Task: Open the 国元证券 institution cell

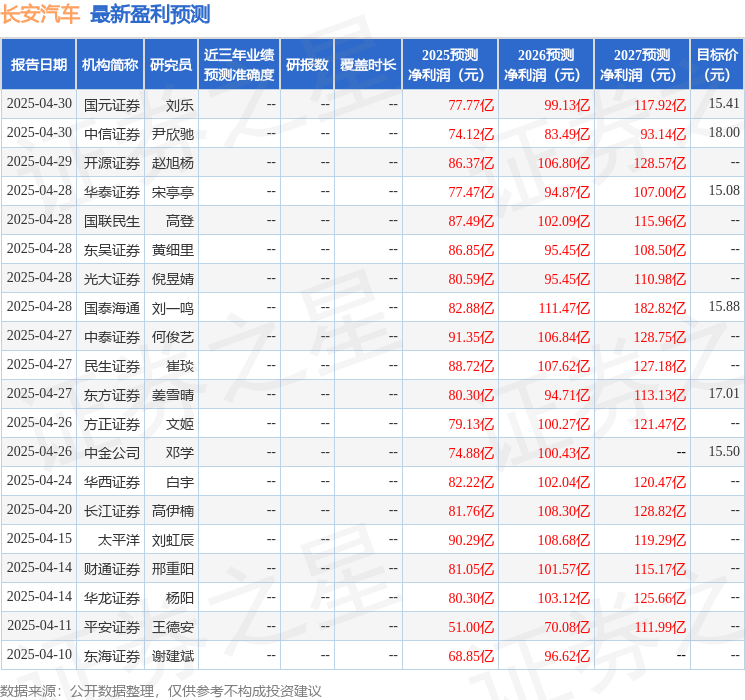Action: (x=112, y=104)
